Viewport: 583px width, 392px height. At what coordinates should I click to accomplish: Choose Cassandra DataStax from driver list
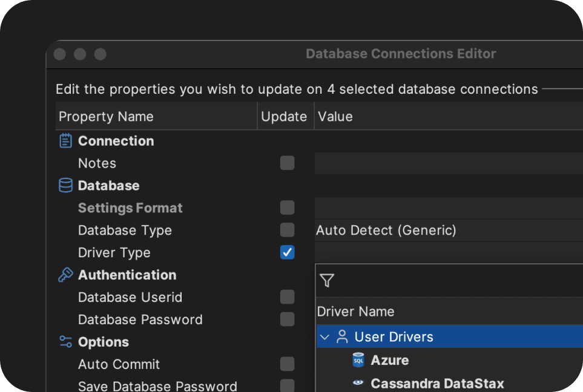coord(437,384)
